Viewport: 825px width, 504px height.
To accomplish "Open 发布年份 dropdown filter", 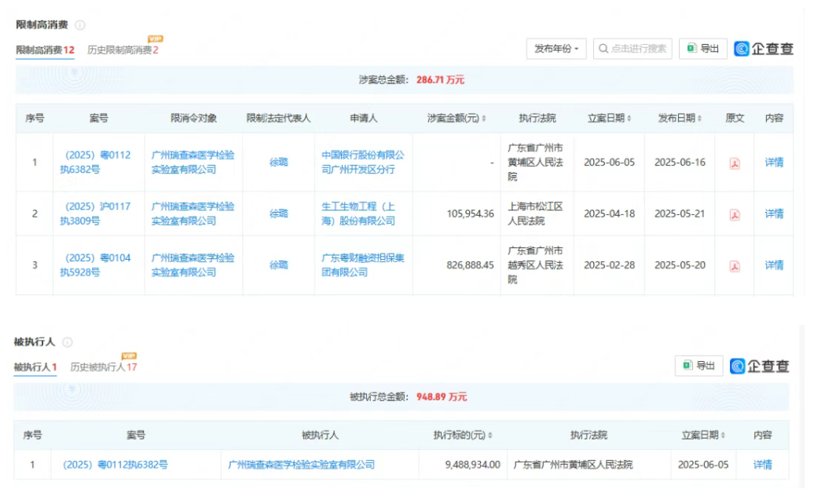I will [x=556, y=49].
